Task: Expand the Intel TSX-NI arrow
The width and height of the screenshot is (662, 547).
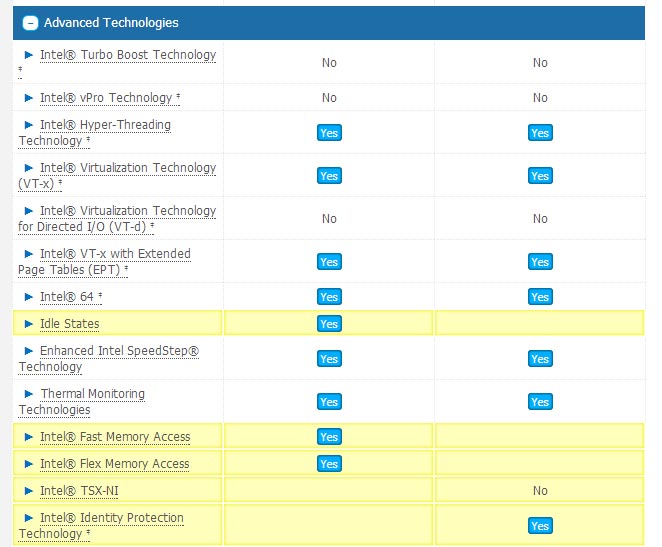Action: 28,491
